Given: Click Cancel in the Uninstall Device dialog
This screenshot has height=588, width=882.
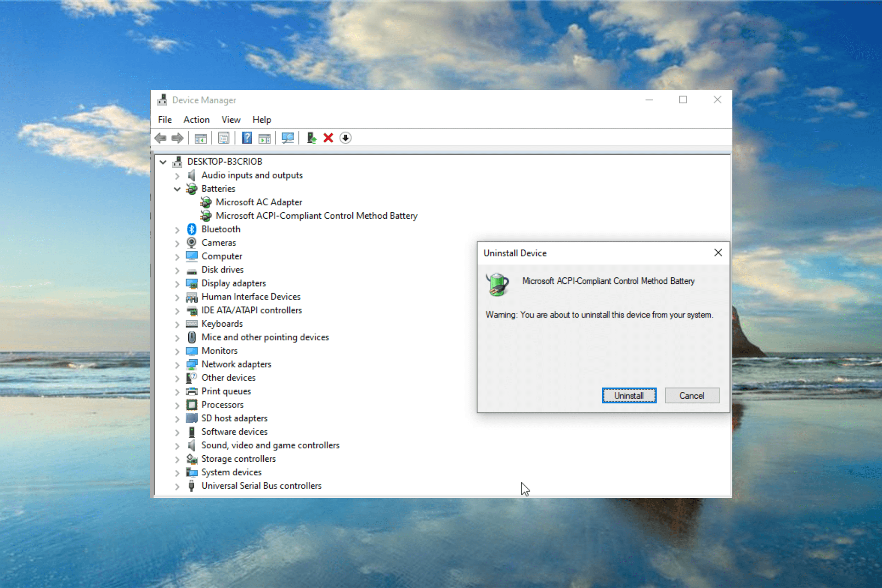Looking at the screenshot, I should pos(692,396).
